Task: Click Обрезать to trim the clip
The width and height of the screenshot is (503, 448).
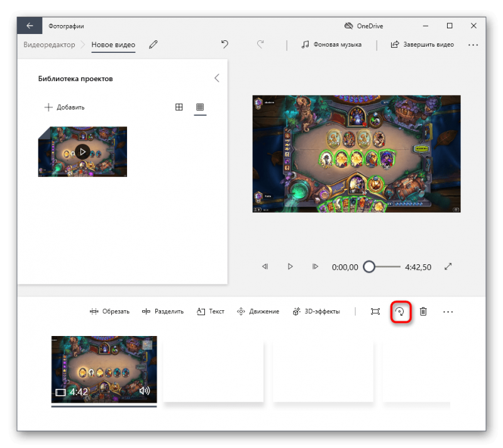Action: 109,311
